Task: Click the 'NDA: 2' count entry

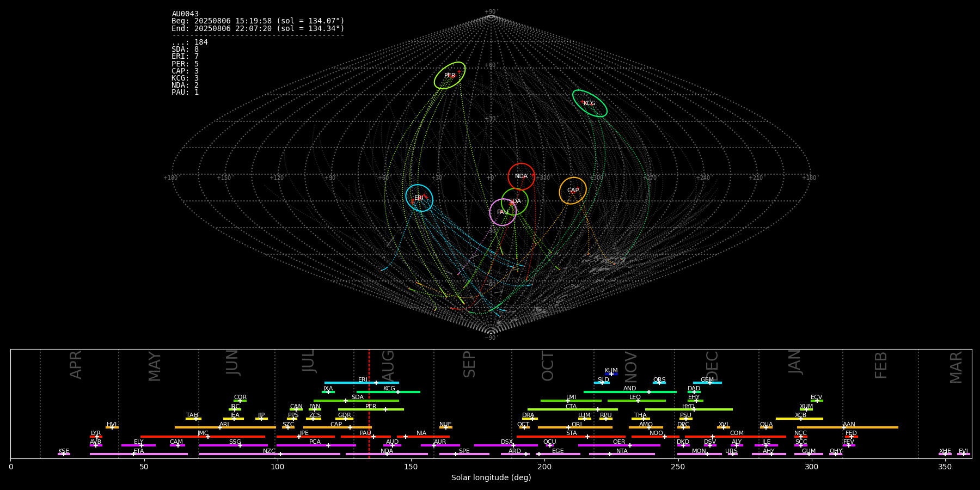Action: click(185, 85)
